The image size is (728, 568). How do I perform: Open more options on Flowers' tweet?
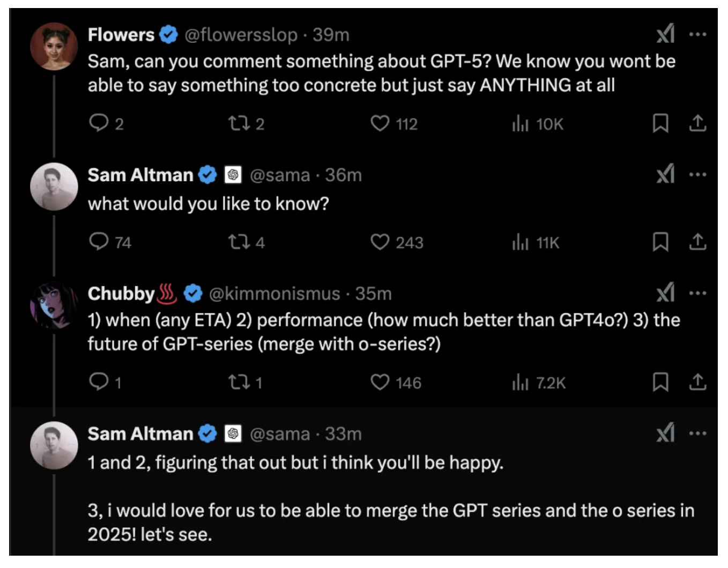[x=697, y=35]
